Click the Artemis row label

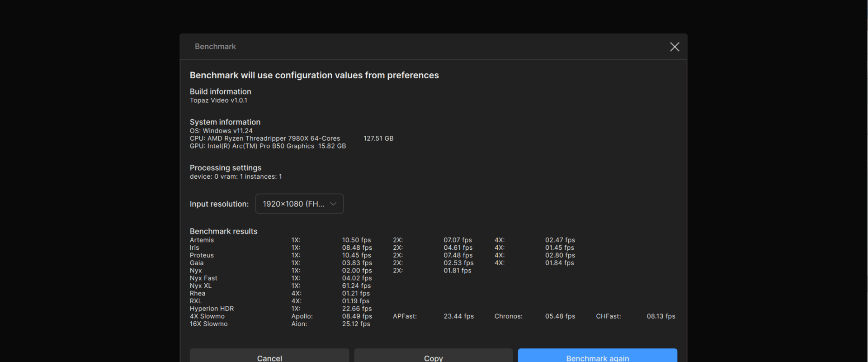pos(202,240)
